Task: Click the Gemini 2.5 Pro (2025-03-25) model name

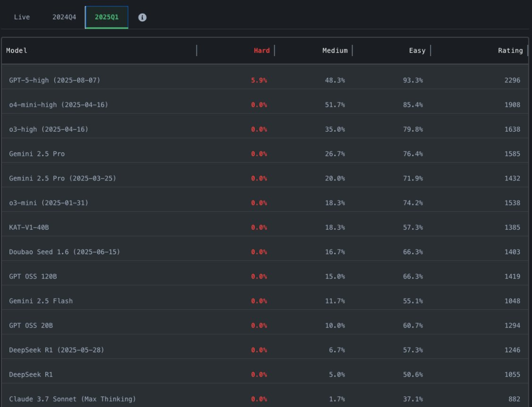Action: pos(63,178)
